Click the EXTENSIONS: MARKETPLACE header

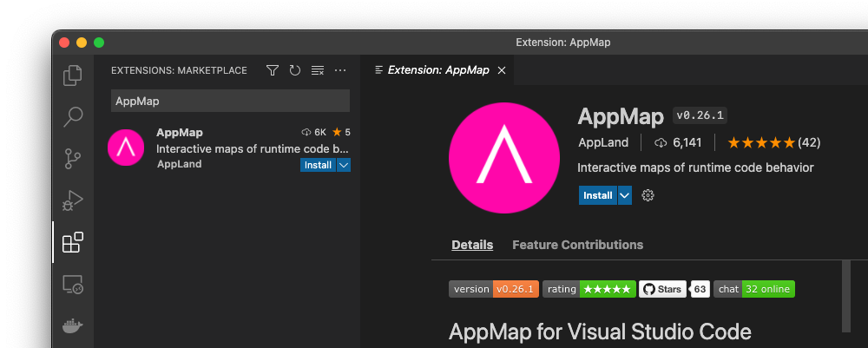[x=180, y=70]
